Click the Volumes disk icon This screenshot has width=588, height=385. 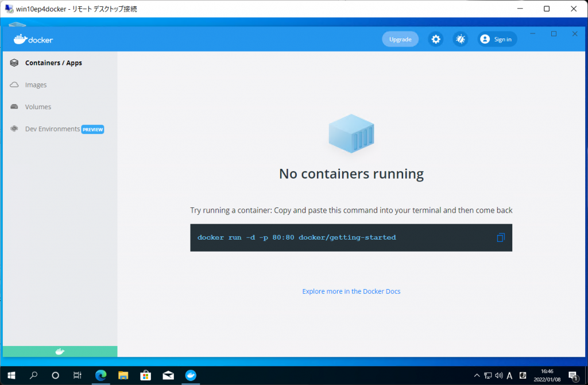(14, 106)
